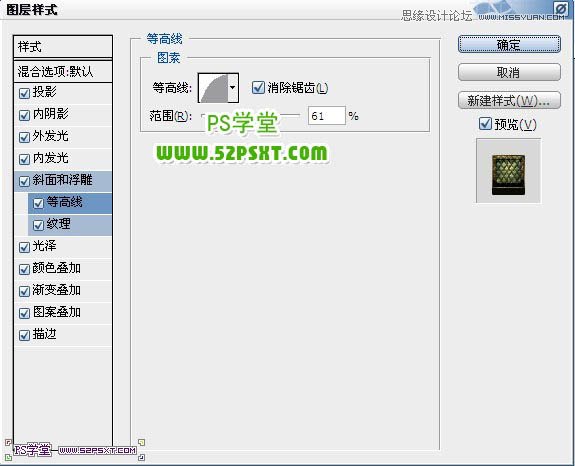Toggle the 投影 drop shadow checkbox

click(24, 93)
